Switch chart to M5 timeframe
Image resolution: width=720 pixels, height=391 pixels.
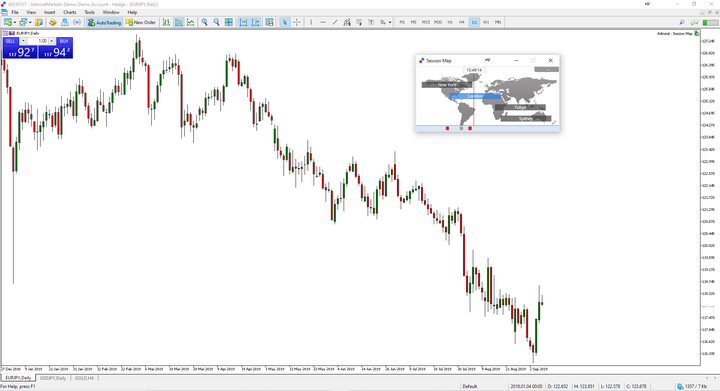pyautogui.click(x=414, y=22)
